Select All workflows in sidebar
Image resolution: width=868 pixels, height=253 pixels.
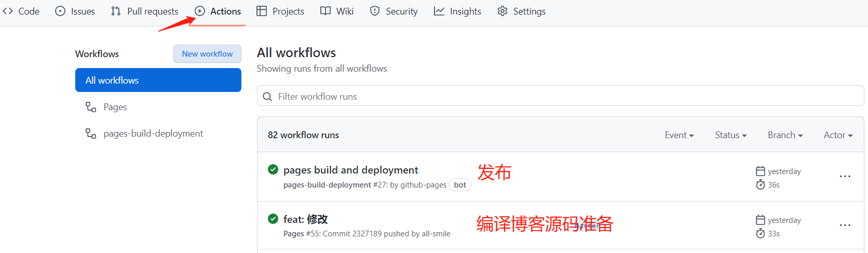coord(158,80)
